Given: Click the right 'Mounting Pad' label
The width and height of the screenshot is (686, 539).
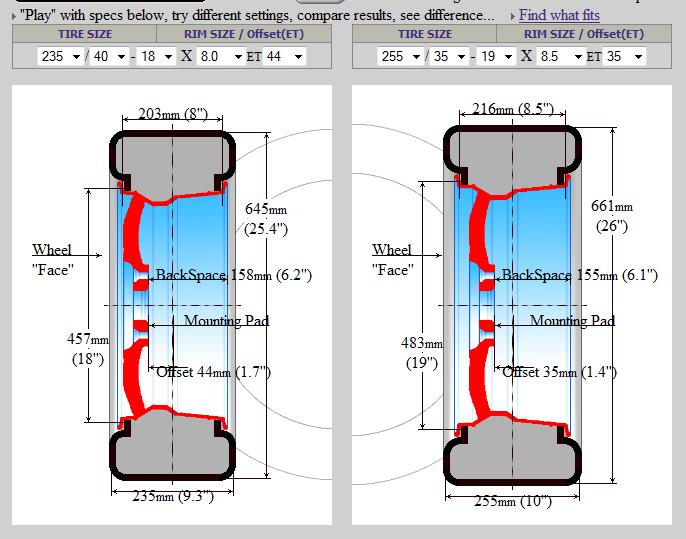Looking at the screenshot, I should [x=572, y=321].
